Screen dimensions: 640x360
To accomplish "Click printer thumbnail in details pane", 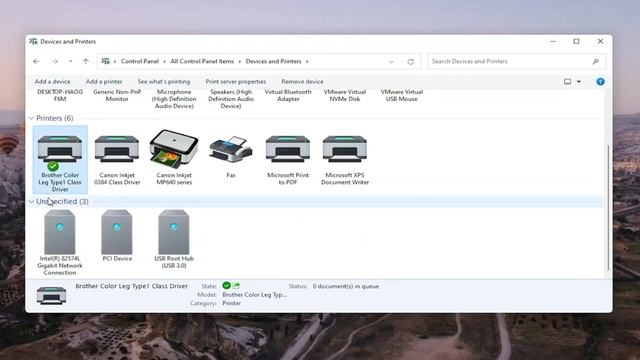I will tap(51, 295).
